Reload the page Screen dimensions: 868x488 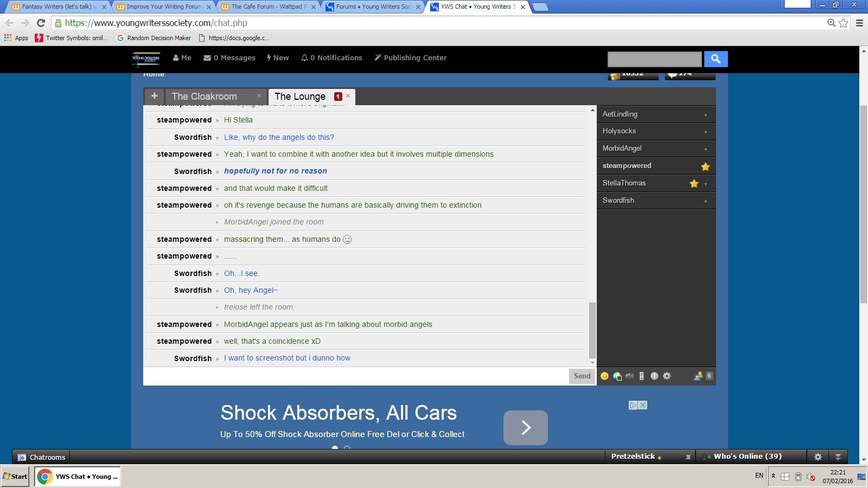[x=41, y=23]
